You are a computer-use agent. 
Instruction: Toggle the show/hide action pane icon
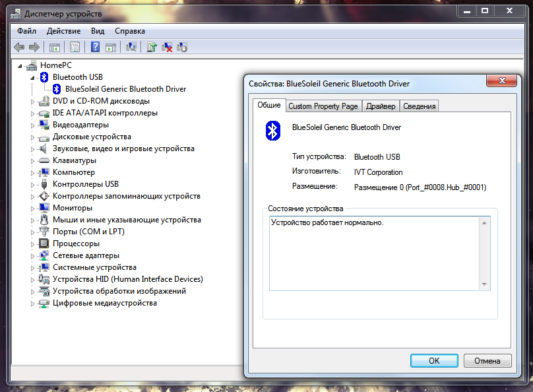pyautogui.click(x=111, y=48)
